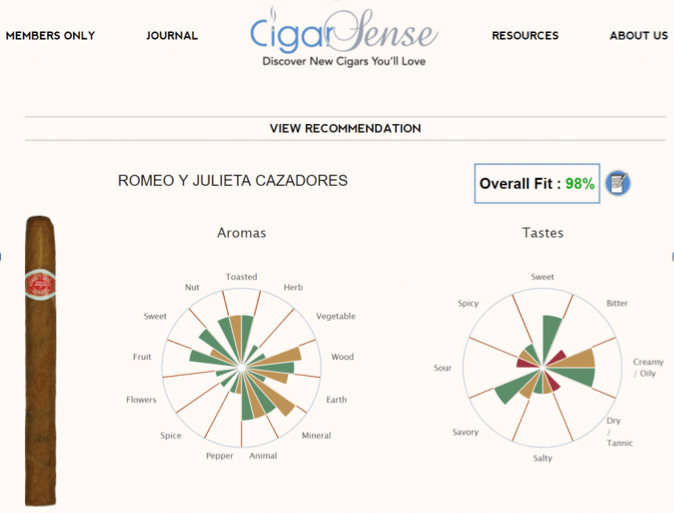674x513 pixels.
Task: Click the Wood aroma label
Action: coord(343,356)
